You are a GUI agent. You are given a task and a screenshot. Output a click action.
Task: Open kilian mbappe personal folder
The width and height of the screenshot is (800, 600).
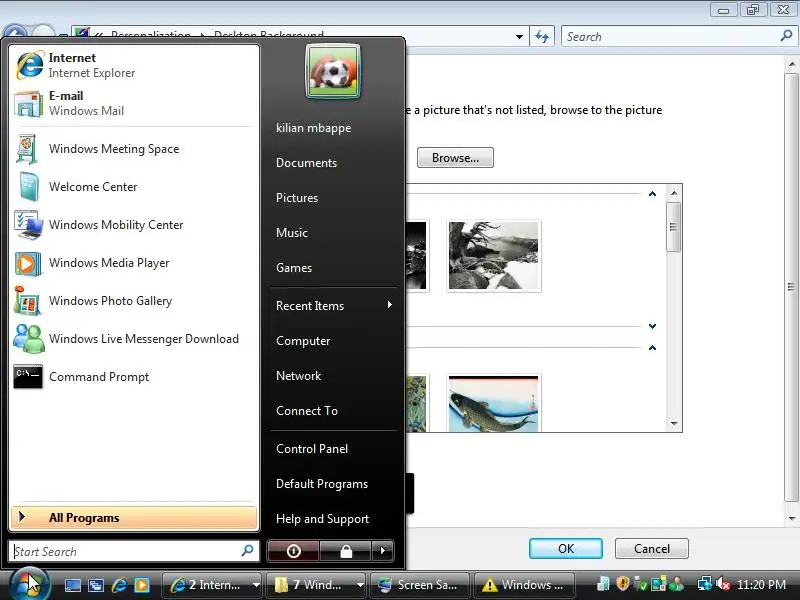tap(313, 128)
